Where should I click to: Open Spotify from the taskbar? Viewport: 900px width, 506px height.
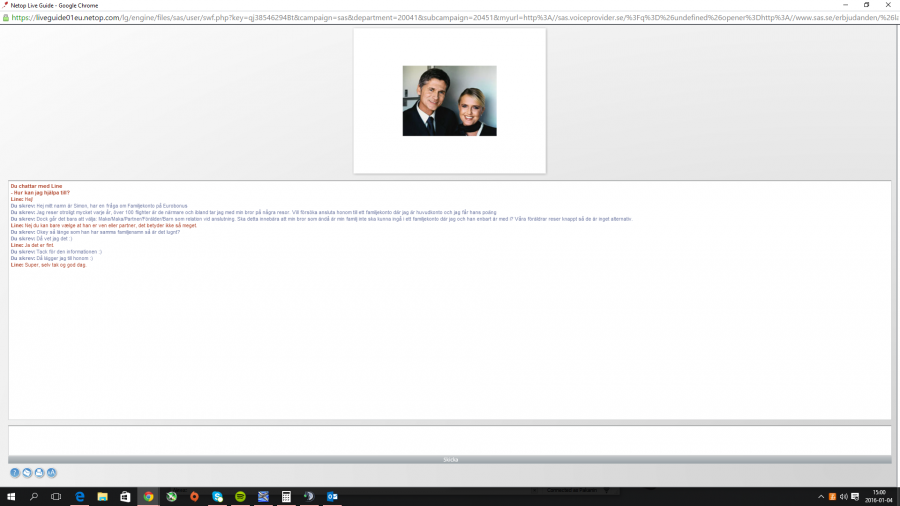[240, 496]
